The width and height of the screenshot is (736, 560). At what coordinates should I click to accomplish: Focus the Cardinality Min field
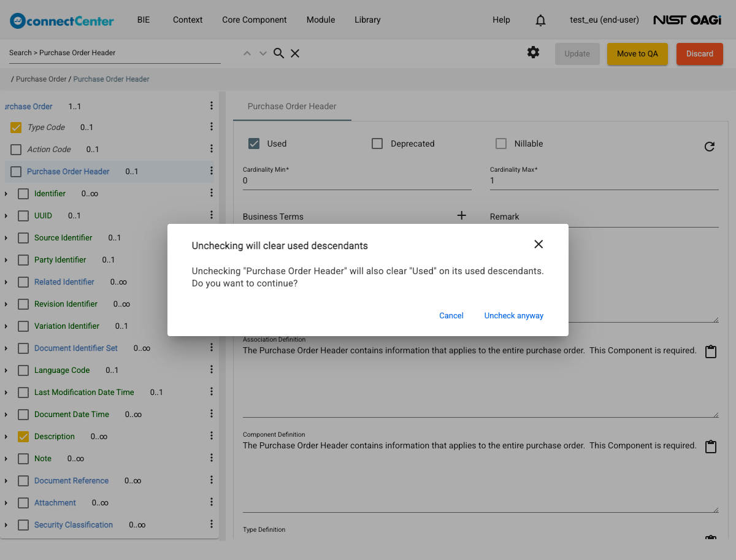tap(357, 181)
